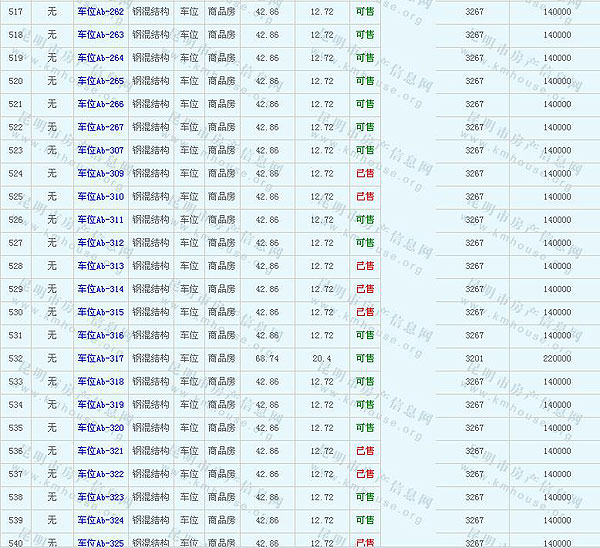Open 车位Ab-265 details
The width and height of the screenshot is (600, 548).
[101, 81]
